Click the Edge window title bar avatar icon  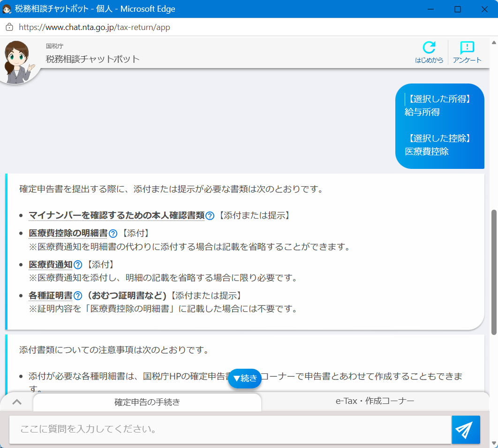point(7,9)
